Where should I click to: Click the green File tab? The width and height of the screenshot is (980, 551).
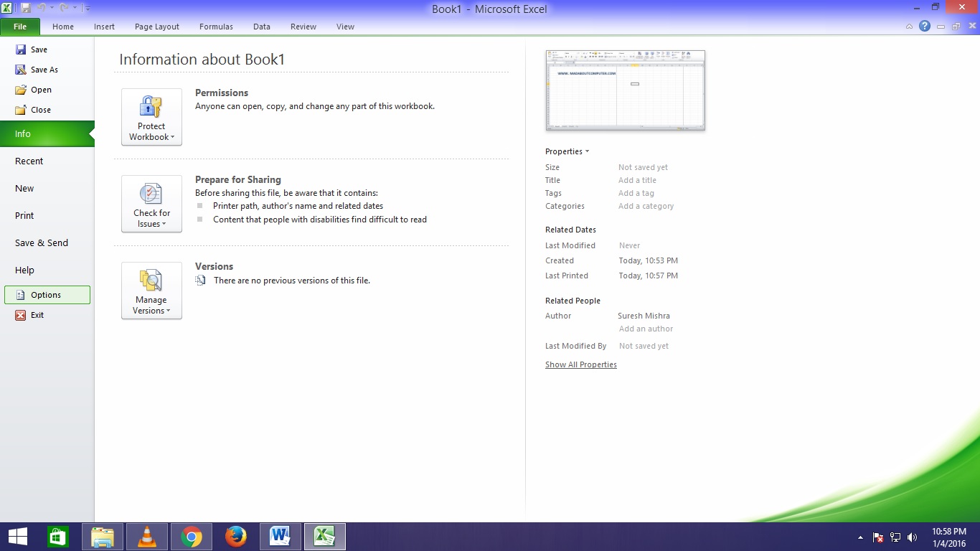point(20,27)
